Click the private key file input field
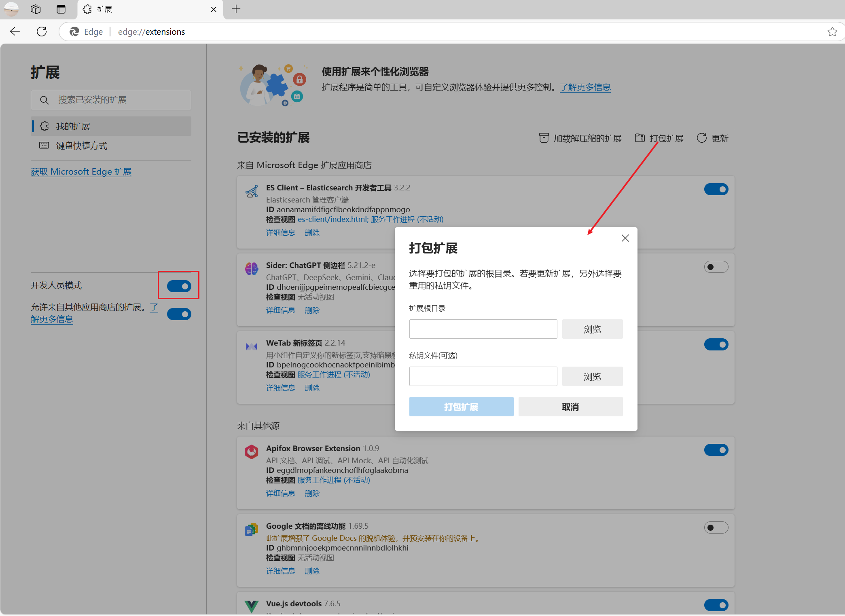This screenshot has width=845, height=616. tap(483, 376)
